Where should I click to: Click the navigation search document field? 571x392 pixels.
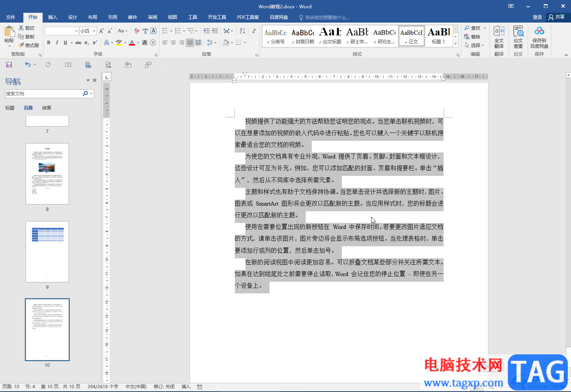(x=43, y=94)
